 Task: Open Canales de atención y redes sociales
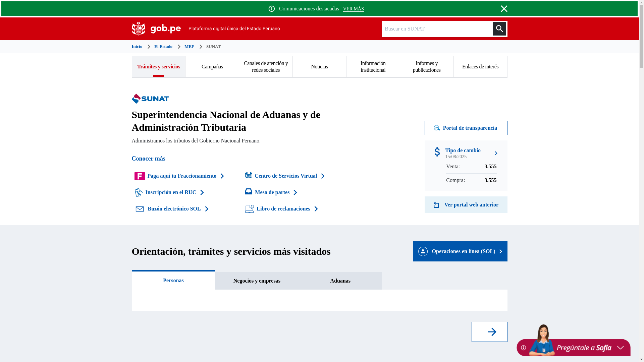point(266,66)
